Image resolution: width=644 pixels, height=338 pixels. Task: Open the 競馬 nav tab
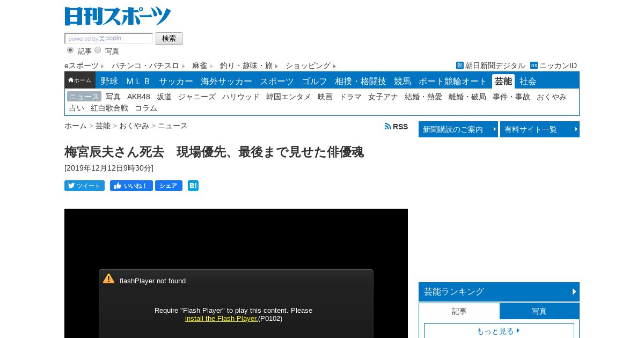click(402, 81)
